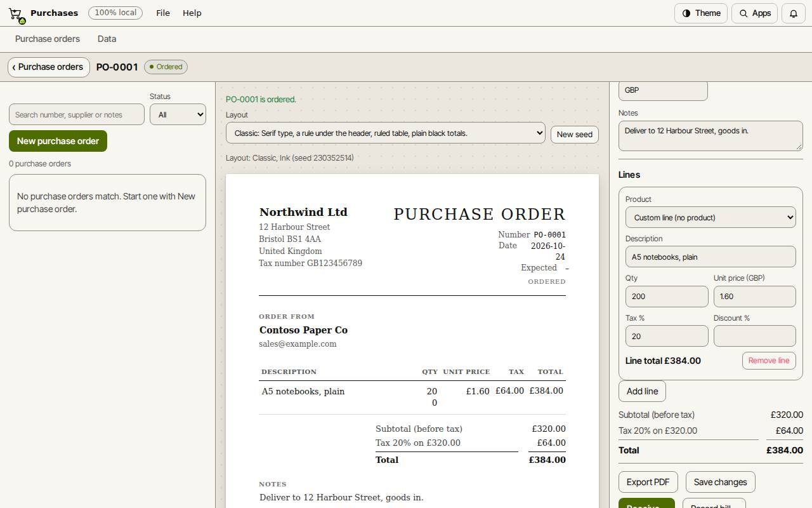Open the notifications bell
Image resolution: width=812 pixels, height=508 pixels.
coord(794,13)
